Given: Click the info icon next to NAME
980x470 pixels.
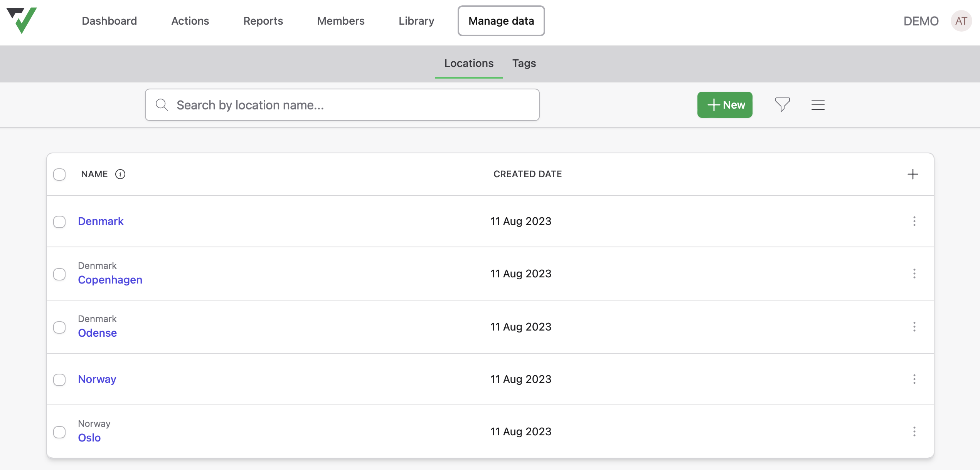Looking at the screenshot, I should pyautogui.click(x=120, y=174).
